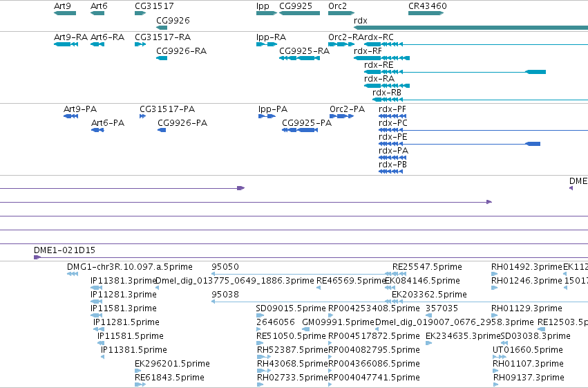
Task: Click the CG9925-RA transcript glyph
Action: point(300,58)
